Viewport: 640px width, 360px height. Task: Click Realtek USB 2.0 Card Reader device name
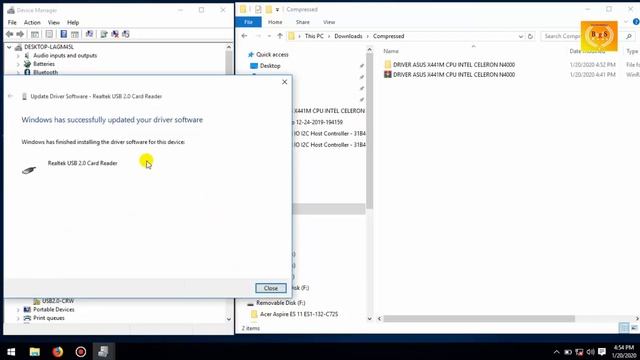[82, 163]
